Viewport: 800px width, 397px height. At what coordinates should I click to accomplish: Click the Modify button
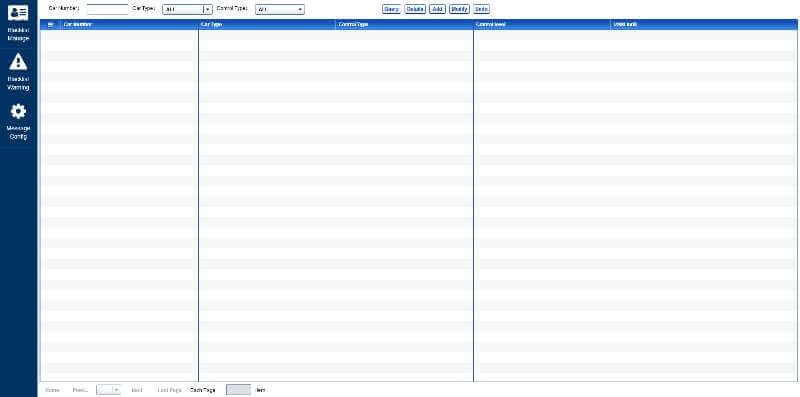tap(459, 9)
